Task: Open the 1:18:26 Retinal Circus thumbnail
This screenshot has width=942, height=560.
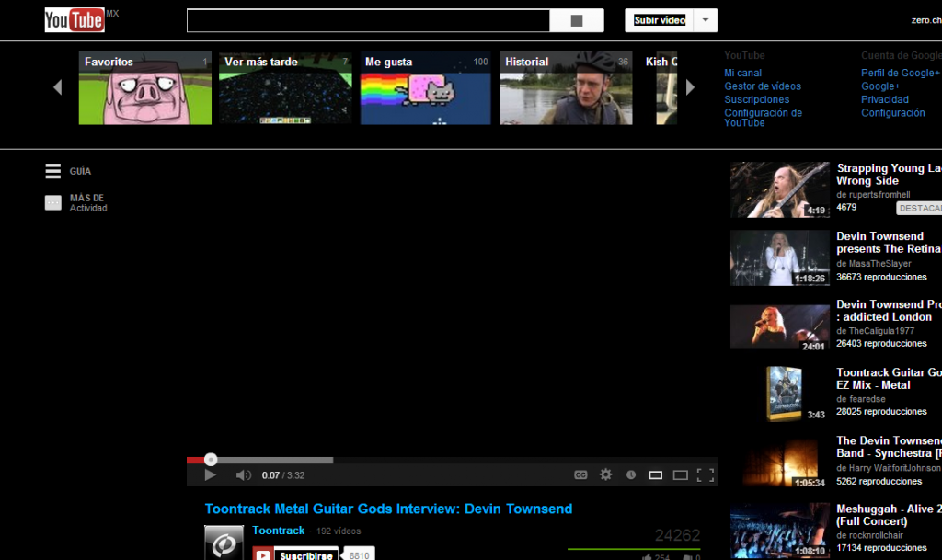Action: click(780, 258)
